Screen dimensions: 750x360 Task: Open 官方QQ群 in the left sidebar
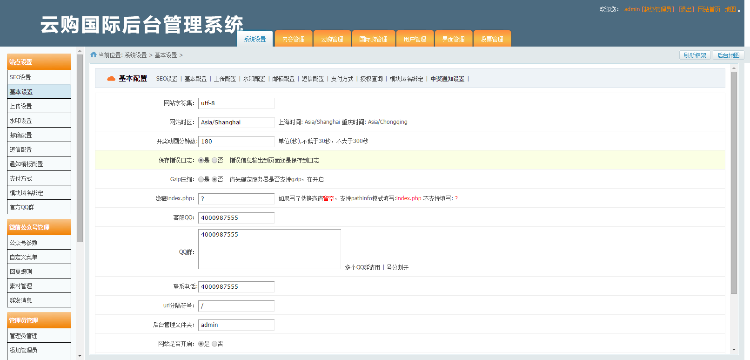click(x=39, y=207)
